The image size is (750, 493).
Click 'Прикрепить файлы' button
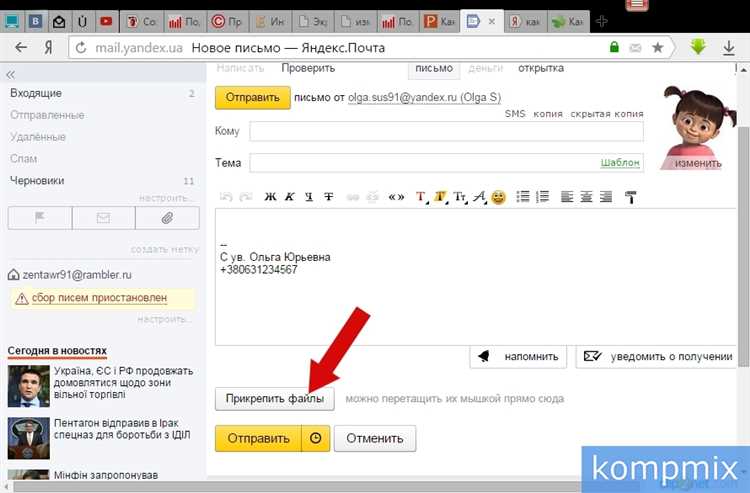click(275, 398)
